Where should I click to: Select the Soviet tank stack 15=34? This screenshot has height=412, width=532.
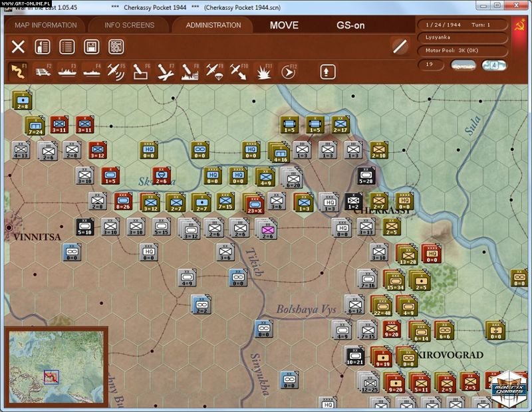click(395, 281)
